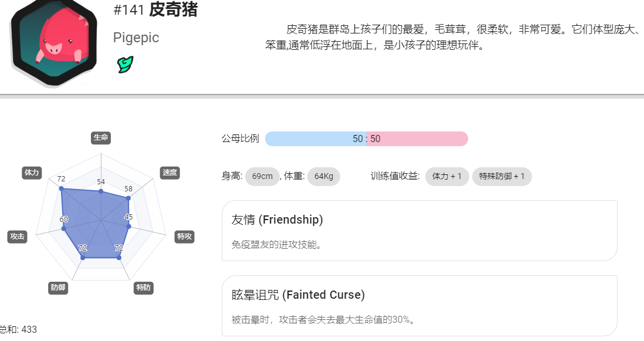Select the 体力 + 1 training yield chip
The height and width of the screenshot is (341, 644).
click(x=447, y=176)
